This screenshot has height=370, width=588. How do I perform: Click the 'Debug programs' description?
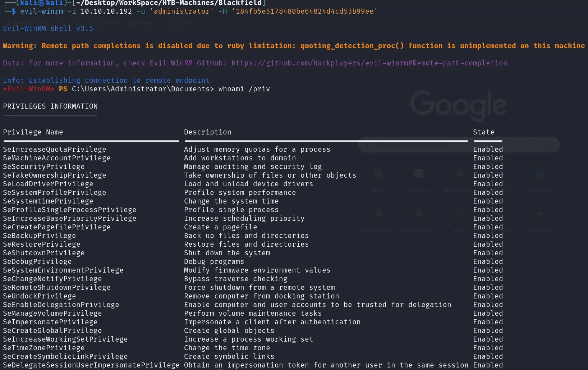pos(214,262)
